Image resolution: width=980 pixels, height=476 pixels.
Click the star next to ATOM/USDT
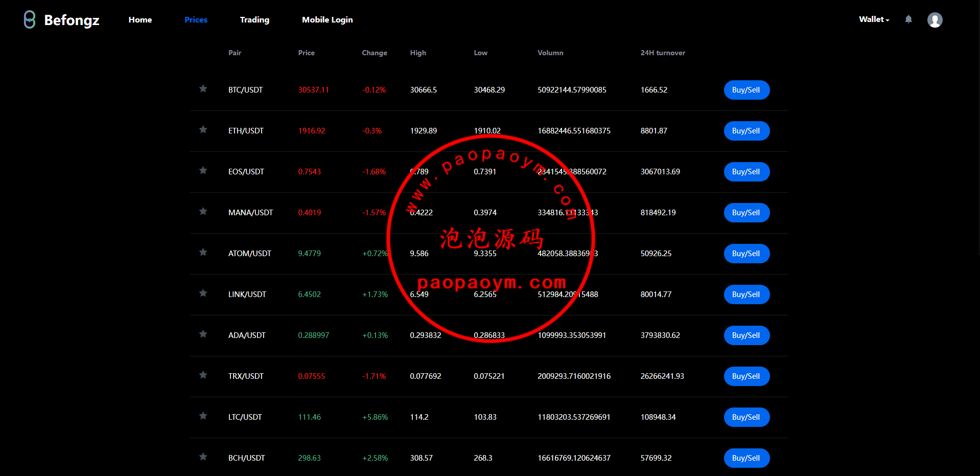coord(203,253)
